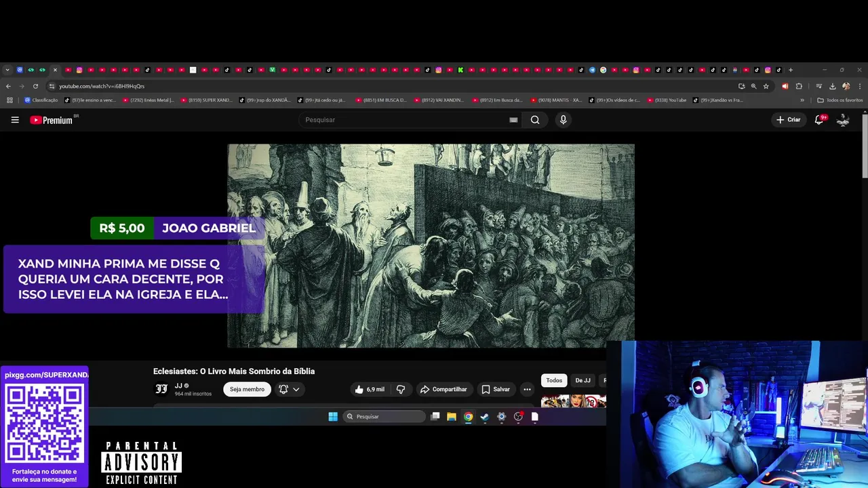Open Chrome downloads icon
Screen dimensions: 868x488
pyautogui.click(x=832, y=86)
